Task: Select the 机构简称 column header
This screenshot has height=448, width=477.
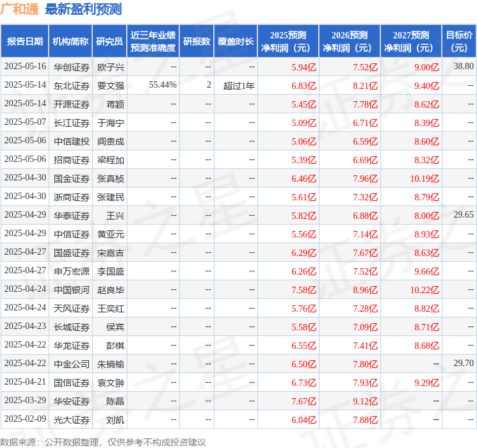Action: tap(70, 41)
